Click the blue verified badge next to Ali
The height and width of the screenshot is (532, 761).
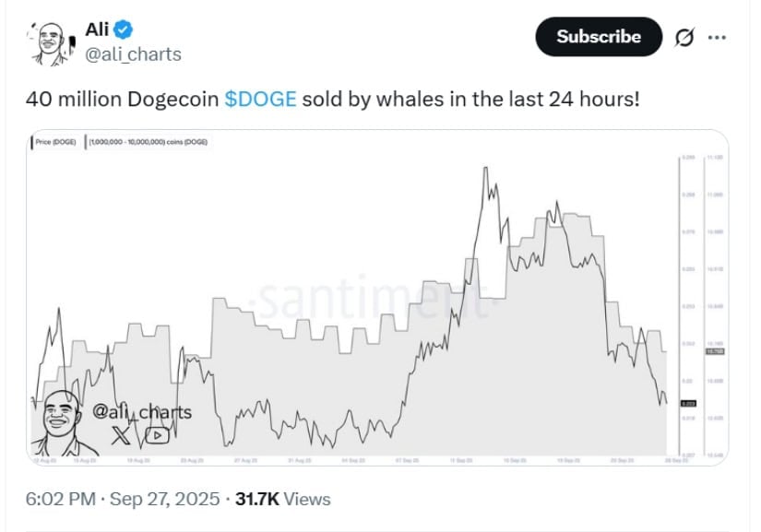click(x=122, y=29)
